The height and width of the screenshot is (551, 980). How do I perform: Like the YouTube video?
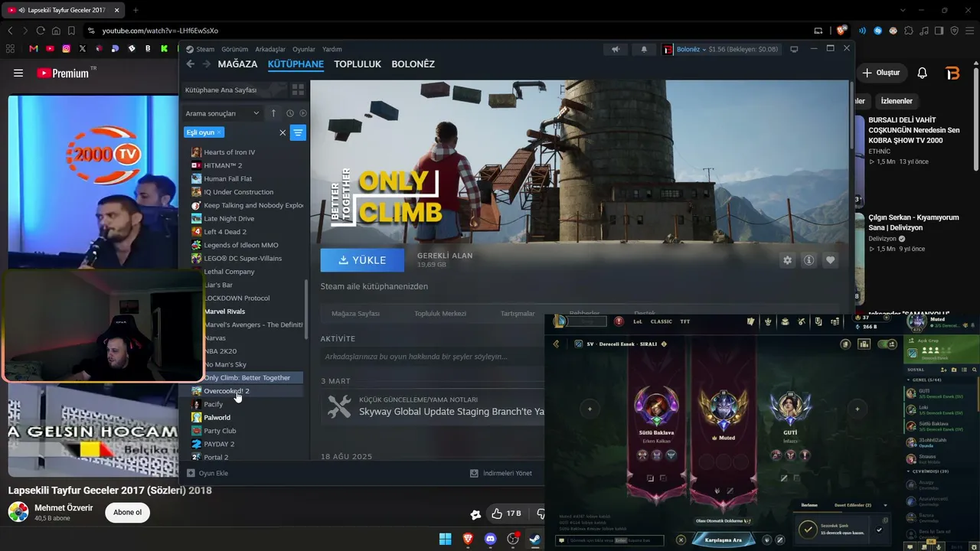pyautogui.click(x=507, y=514)
